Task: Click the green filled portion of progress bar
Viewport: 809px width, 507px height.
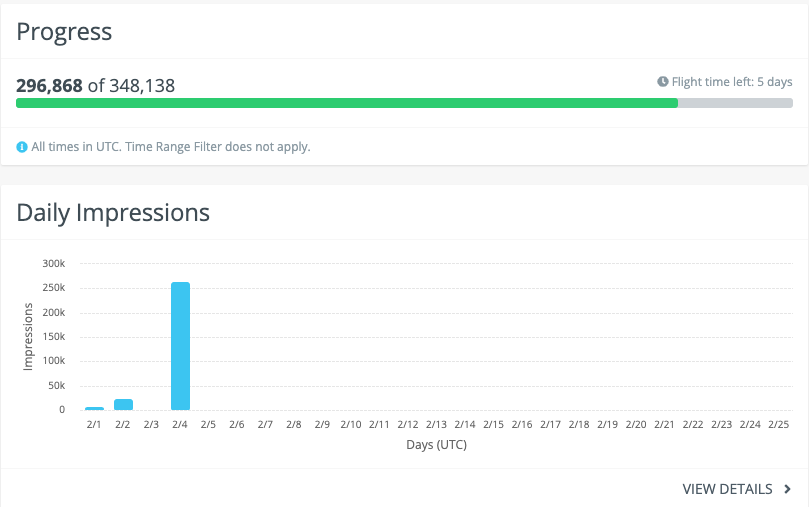Action: (x=346, y=103)
